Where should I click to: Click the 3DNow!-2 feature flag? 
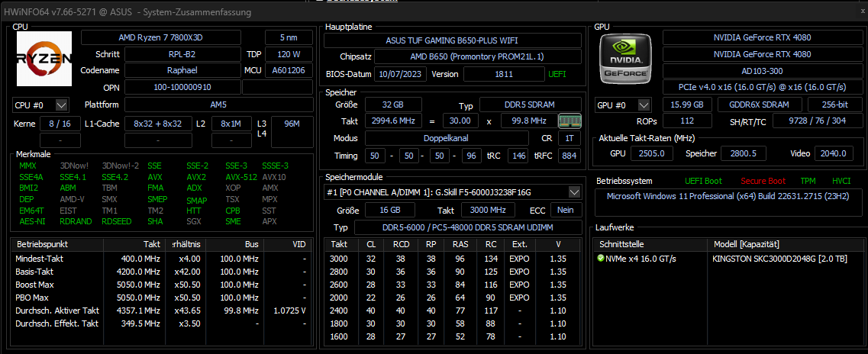[121, 166]
